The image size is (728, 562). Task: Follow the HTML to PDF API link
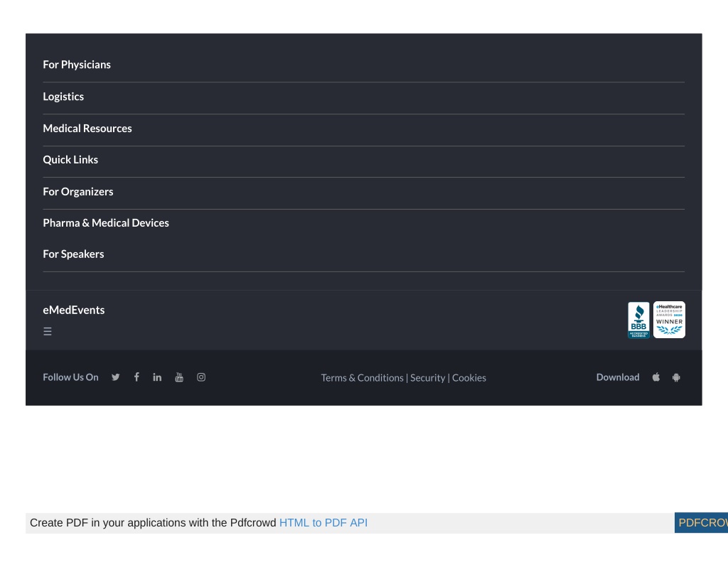coord(323,523)
